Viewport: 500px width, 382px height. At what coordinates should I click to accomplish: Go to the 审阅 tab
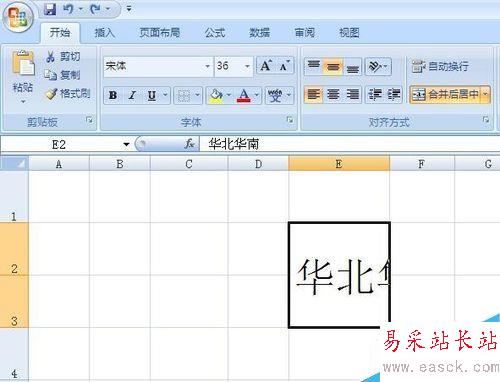click(304, 33)
